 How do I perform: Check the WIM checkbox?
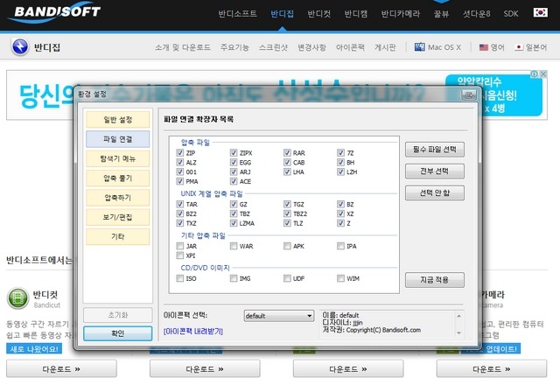[x=340, y=278]
